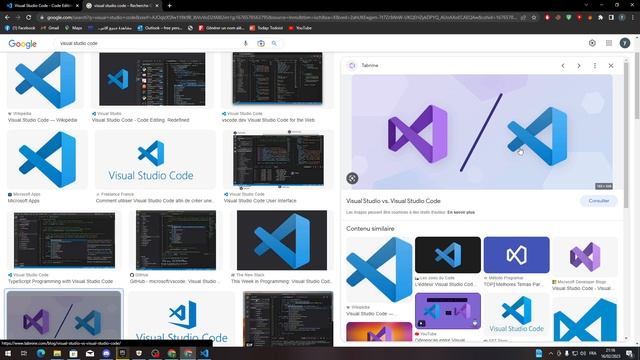This screenshot has height=360, width=640.
Task: Open 'Code Editing. Redefined' image result
Action: pos(152,79)
